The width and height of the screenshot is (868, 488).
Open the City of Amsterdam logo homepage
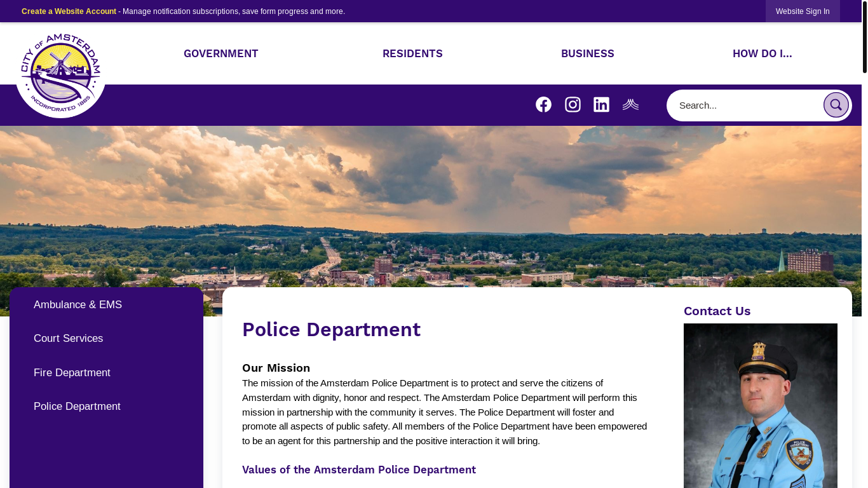61,73
